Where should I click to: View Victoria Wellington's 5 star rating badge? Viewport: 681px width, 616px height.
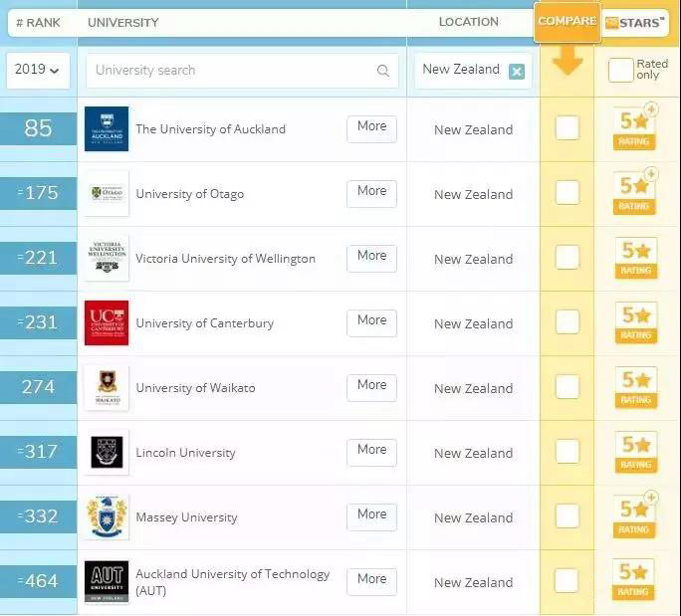tap(636, 258)
